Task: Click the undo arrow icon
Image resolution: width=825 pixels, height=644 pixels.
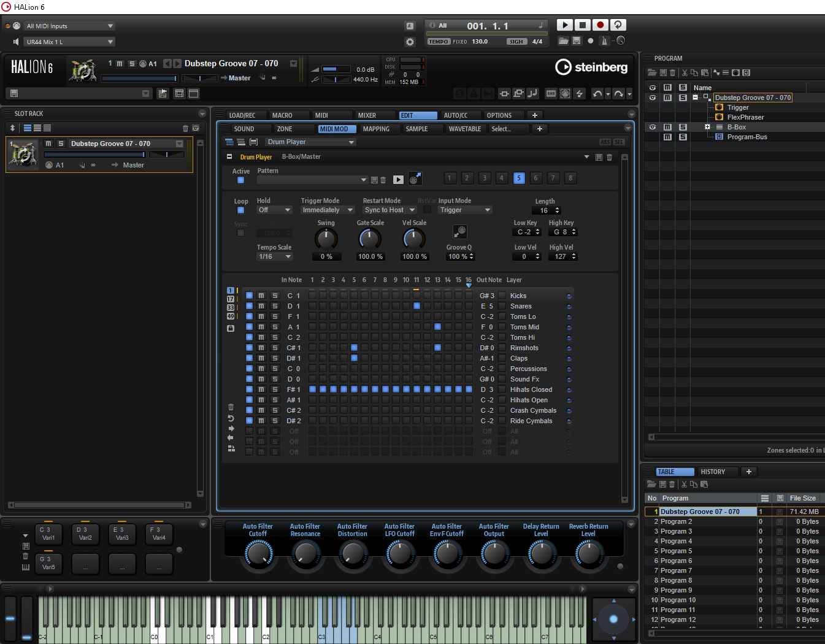Action: (597, 93)
